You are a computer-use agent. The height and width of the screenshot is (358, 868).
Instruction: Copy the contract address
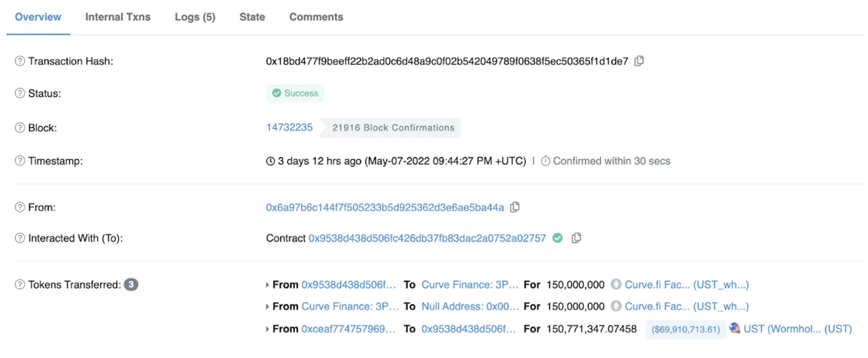click(576, 238)
